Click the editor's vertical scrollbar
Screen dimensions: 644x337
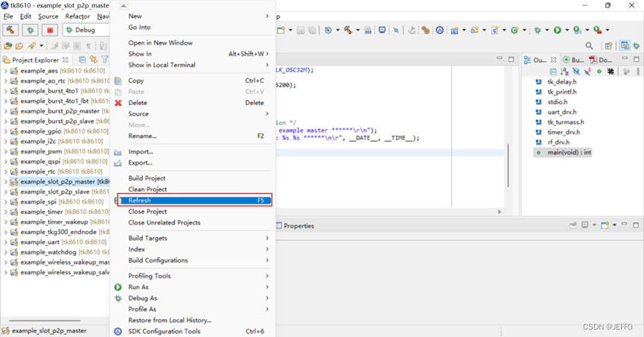pos(508,165)
